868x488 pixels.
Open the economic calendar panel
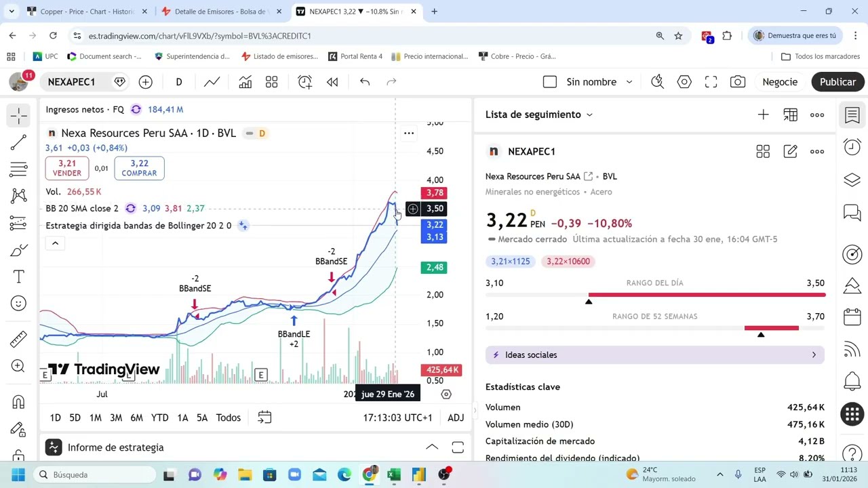[x=852, y=317]
